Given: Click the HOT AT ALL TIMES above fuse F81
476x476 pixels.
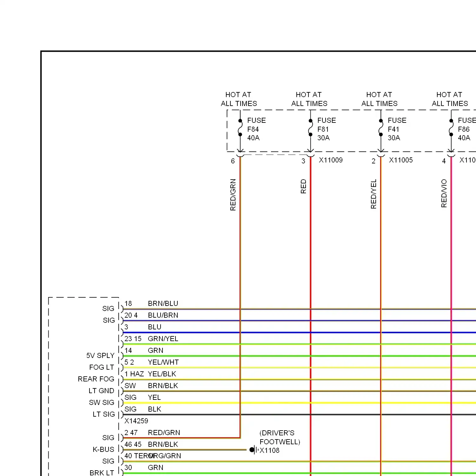Looking at the screenshot, I should 309,99.
